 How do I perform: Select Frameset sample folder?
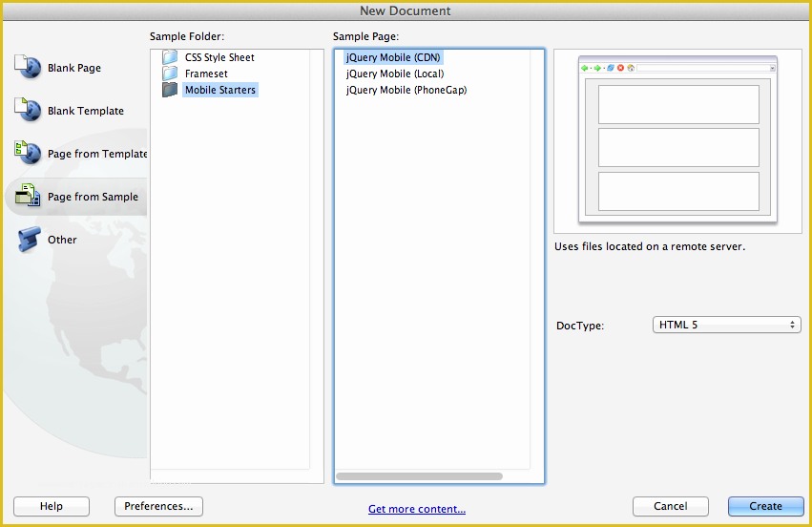[206, 74]
